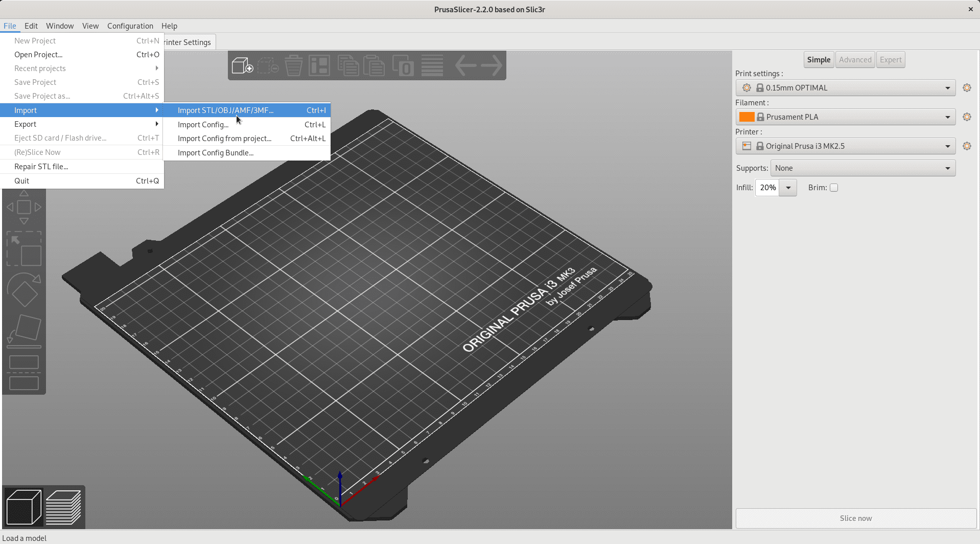Select the Cut tool icon
The width and height of the screenshot is (980, 544).
(24, 373)
